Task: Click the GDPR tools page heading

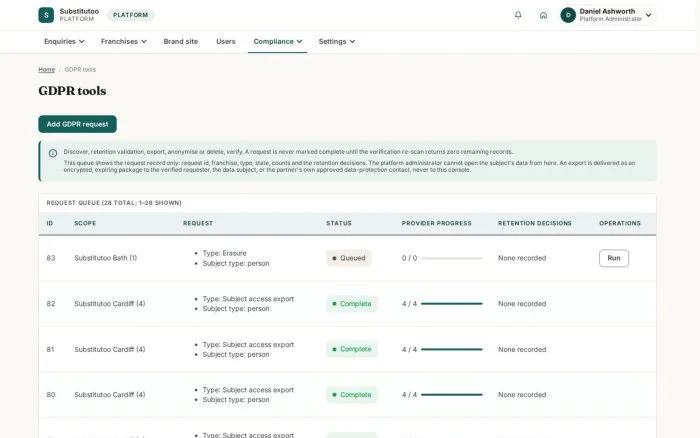Action: (72, 91)
